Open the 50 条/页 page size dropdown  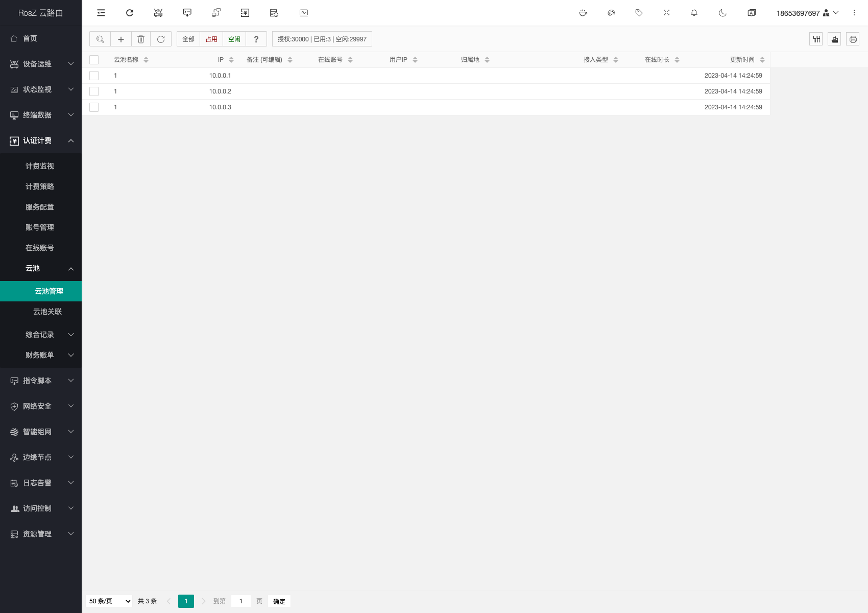pyautogui.click(x=110, y=601)
